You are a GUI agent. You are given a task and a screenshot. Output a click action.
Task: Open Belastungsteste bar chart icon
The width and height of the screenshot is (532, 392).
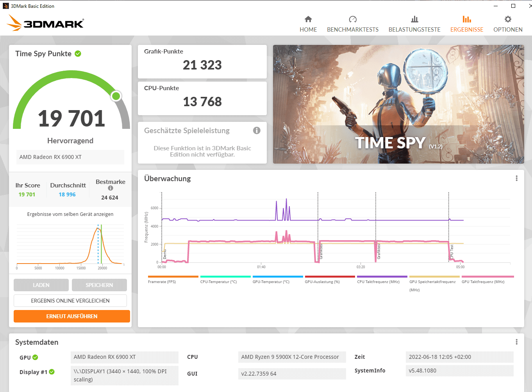[x=414, y=19]
